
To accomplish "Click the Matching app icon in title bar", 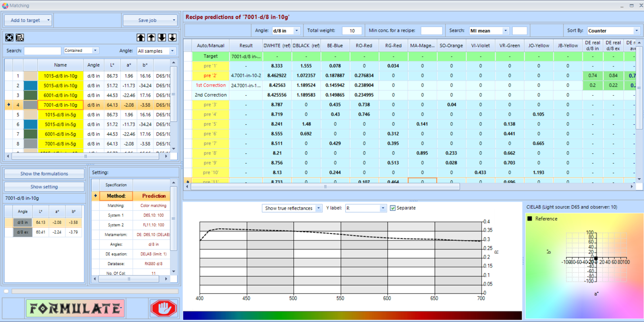I will [5, 6].
